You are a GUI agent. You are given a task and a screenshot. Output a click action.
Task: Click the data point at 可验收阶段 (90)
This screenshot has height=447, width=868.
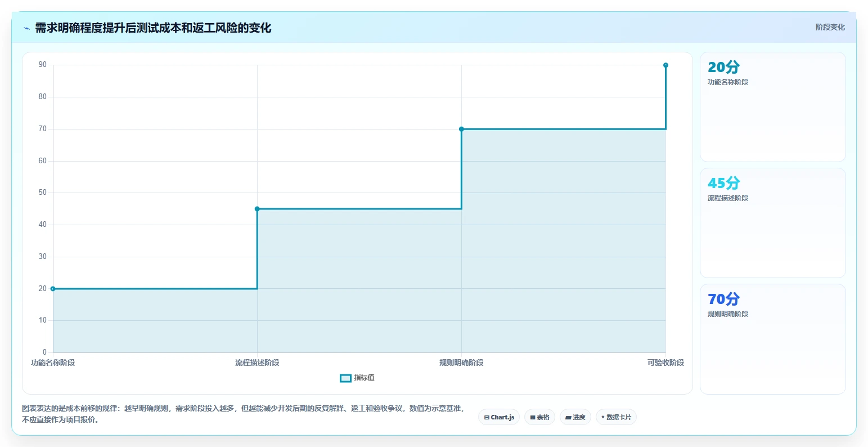point(665,65)
